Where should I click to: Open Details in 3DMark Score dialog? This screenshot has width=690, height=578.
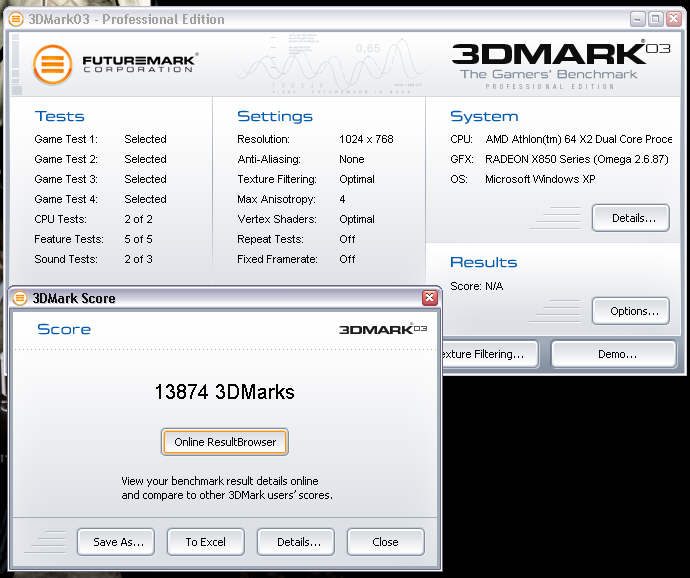tap(296, 542)
